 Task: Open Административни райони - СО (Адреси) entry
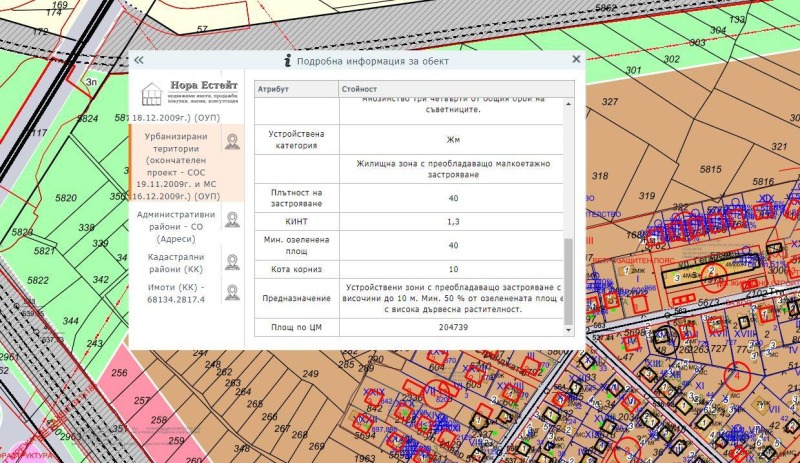click(175, 226)
